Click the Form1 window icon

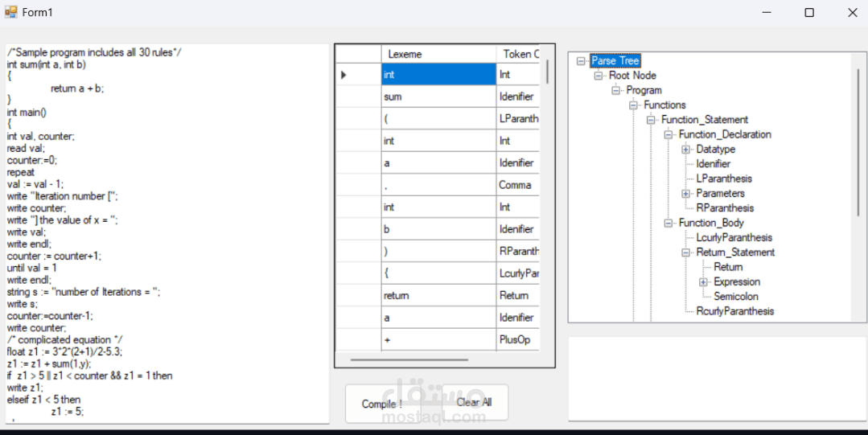pyautogui.click(x=10, y=12)
